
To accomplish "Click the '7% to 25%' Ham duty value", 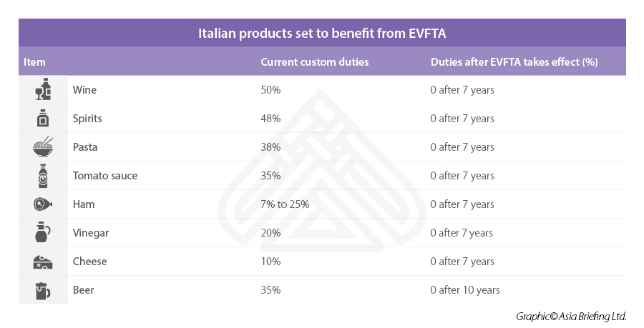I will click(x=285, y=204).
